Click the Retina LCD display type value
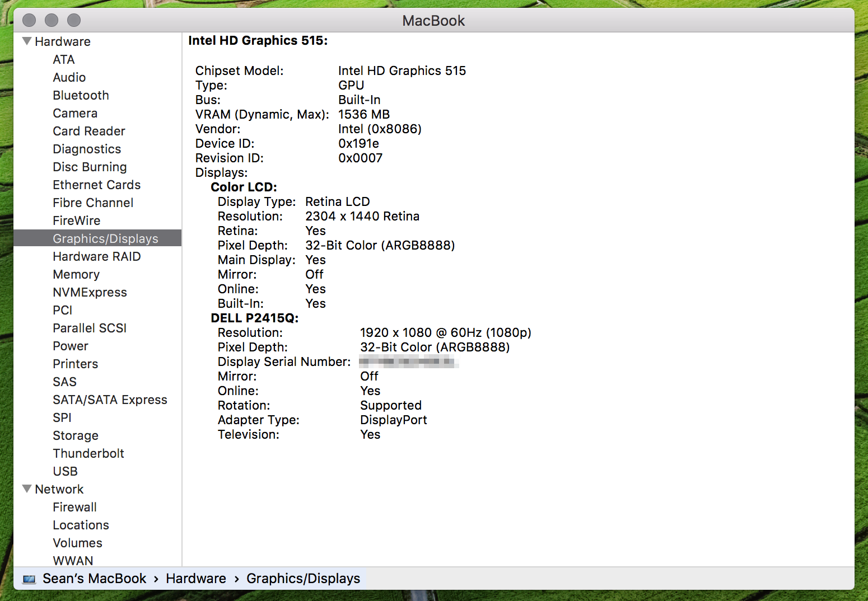868x601 pixels. coord(338,201)
